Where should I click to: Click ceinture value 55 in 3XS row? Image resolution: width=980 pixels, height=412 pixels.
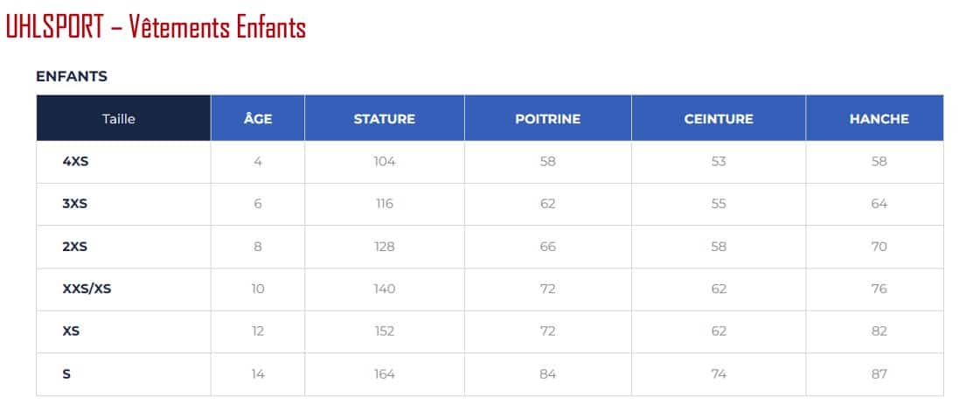pos(719,204)
